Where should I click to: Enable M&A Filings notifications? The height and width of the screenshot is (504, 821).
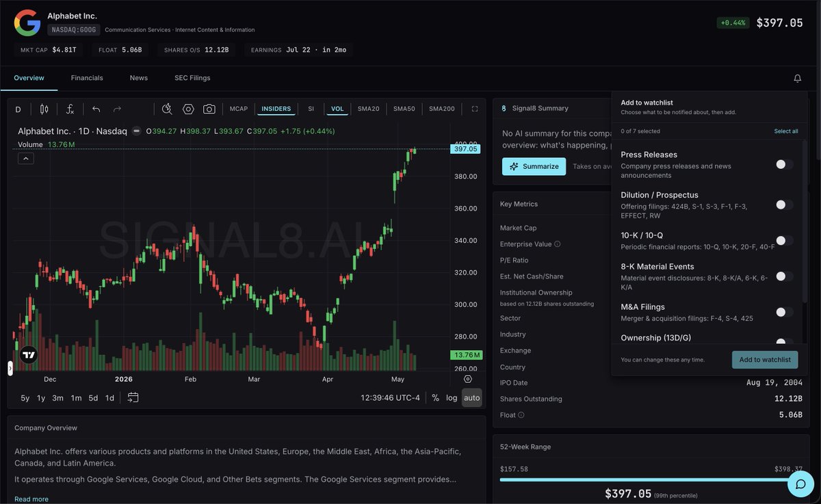tap(784, 312)
